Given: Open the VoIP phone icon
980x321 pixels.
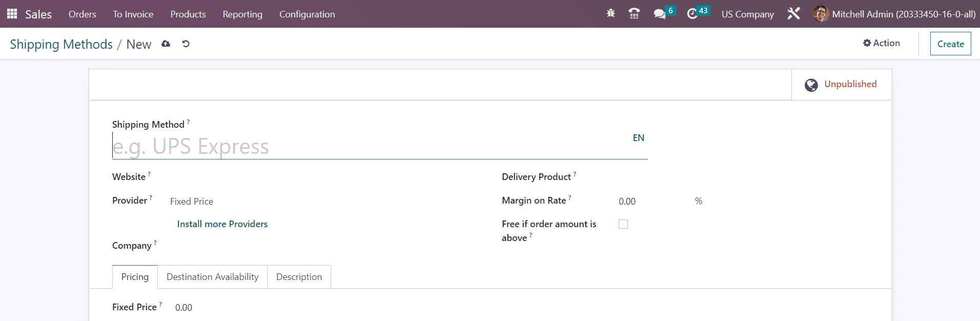Looking at the screenshot, I should click(634, 14).
